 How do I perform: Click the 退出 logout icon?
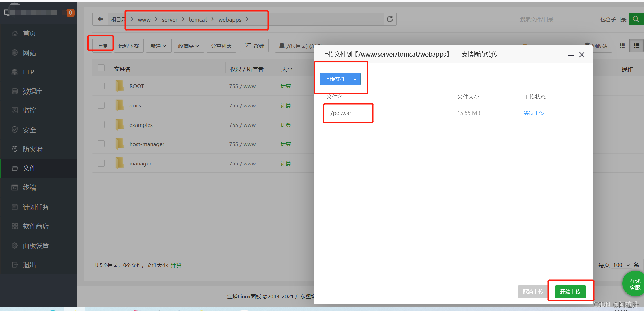[15, 265]
